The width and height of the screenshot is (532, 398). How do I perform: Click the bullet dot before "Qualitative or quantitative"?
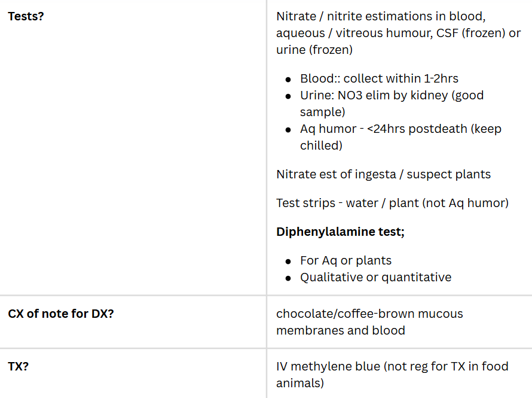point(289,278)
